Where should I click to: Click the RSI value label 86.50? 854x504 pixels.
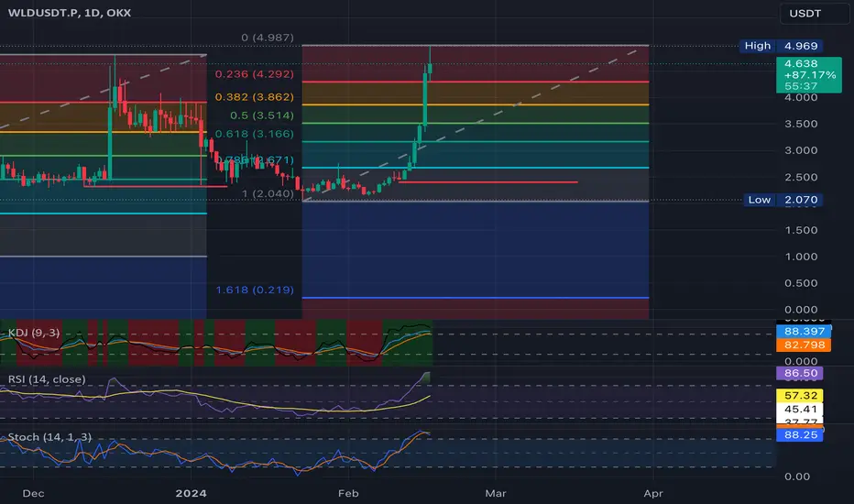tap(800, 373)
